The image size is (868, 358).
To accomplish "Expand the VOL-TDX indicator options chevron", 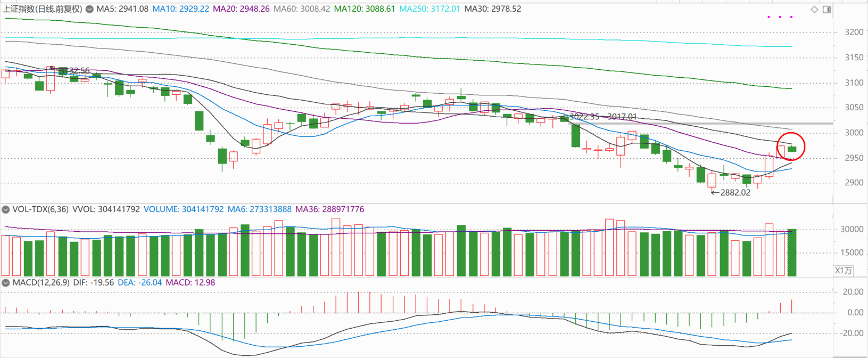I will tap(6, 209).
